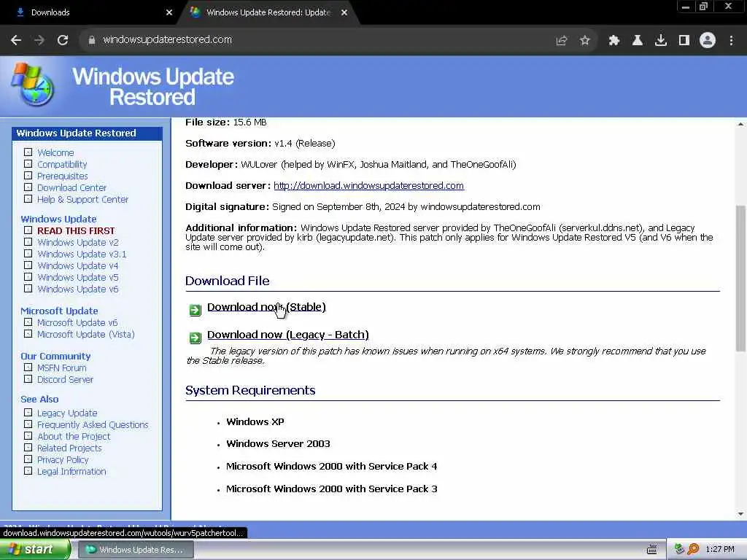Image resolution: width=747 pixels, height=560 pixels.
Task: Open the Legacy Update link
Action: click(67, 413)
